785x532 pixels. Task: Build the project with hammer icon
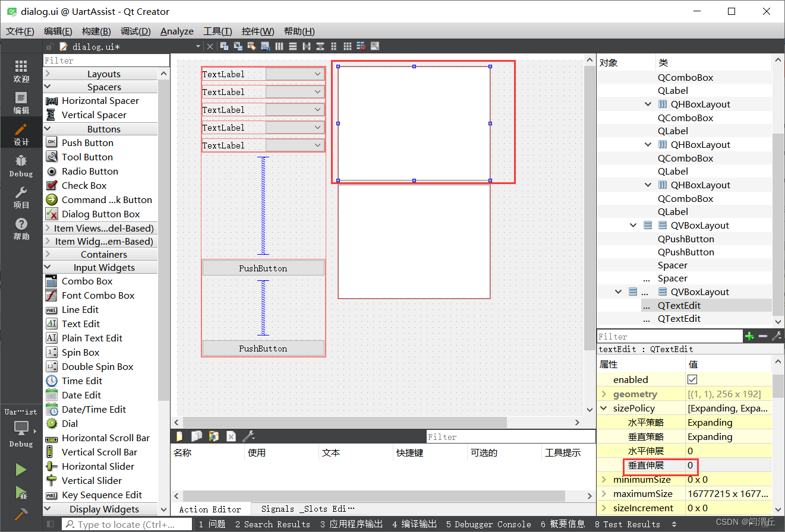pos(21,515)
